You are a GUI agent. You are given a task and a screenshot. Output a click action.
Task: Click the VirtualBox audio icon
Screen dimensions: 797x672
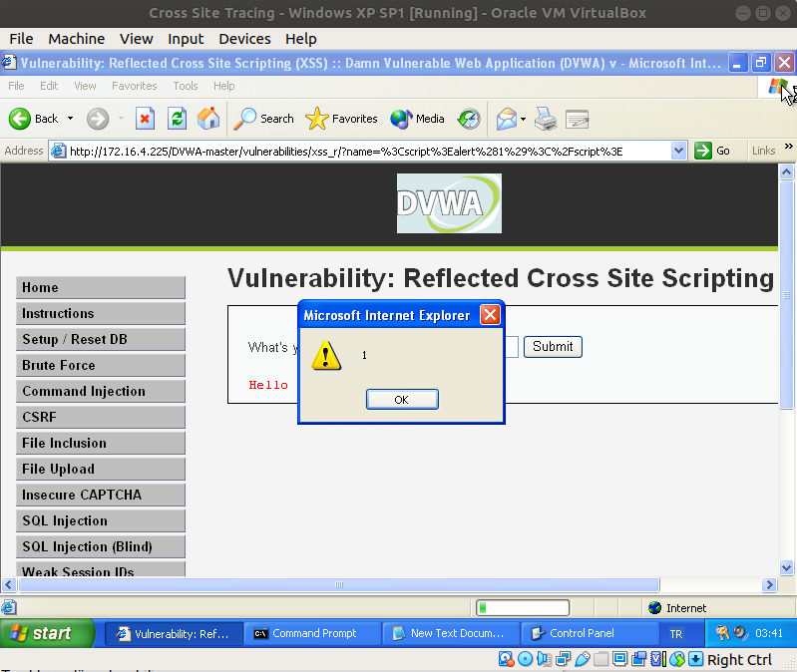(544, 659)
